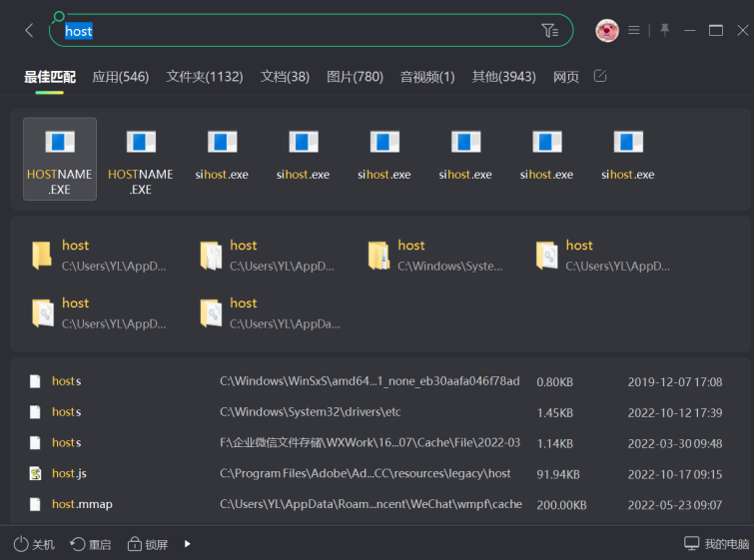Click the search box containing host

312,31
